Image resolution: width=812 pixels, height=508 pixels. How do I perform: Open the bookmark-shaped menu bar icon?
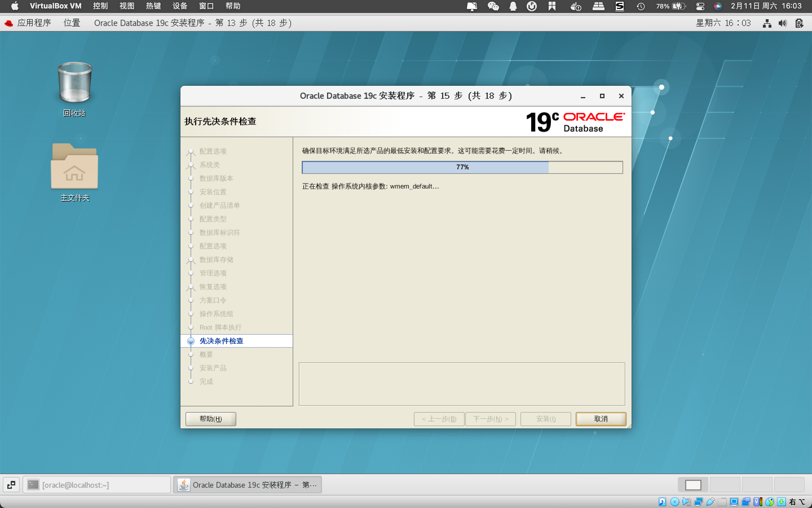point(552,6)
